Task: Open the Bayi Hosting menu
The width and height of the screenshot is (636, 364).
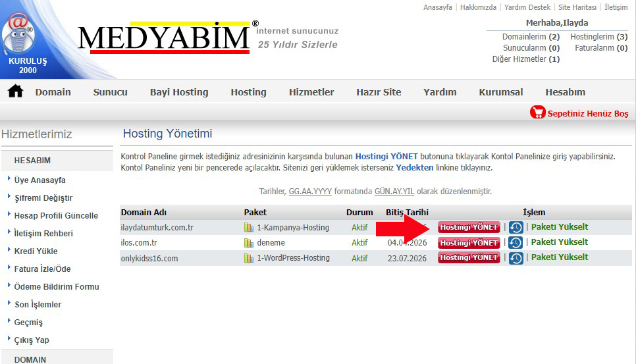Action: pos(179,92)
